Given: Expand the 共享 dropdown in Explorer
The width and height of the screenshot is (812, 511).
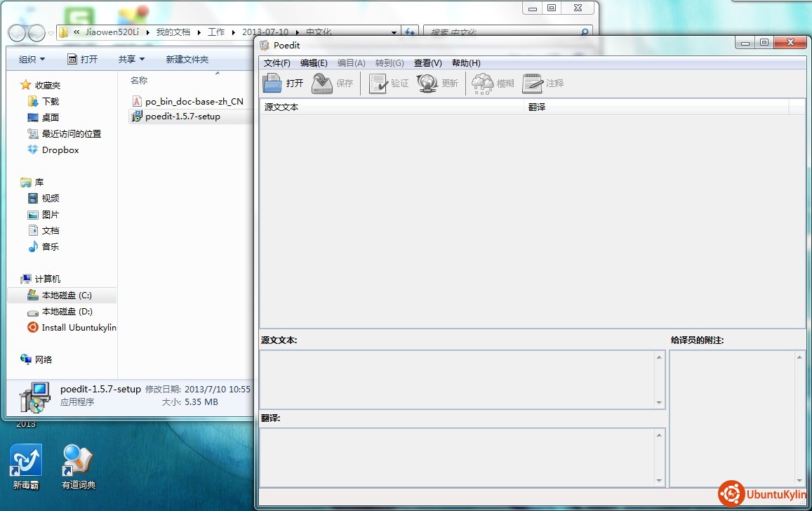Looking at the screenshot, I should 131,60.
